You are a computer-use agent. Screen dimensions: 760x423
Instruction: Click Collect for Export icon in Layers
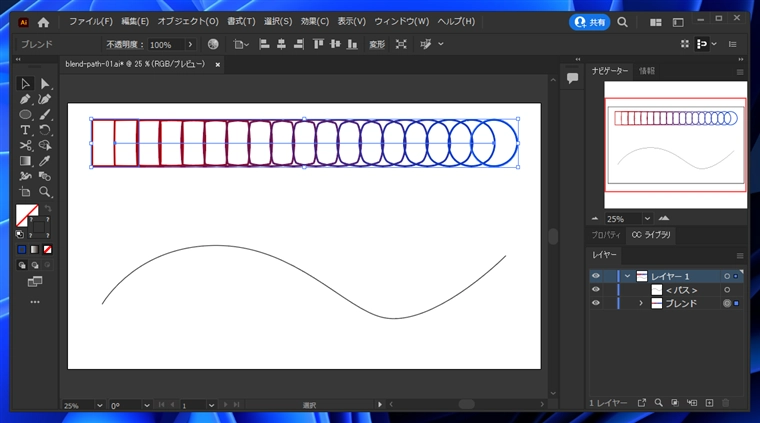pyautogui.click(x=642, y=403)
